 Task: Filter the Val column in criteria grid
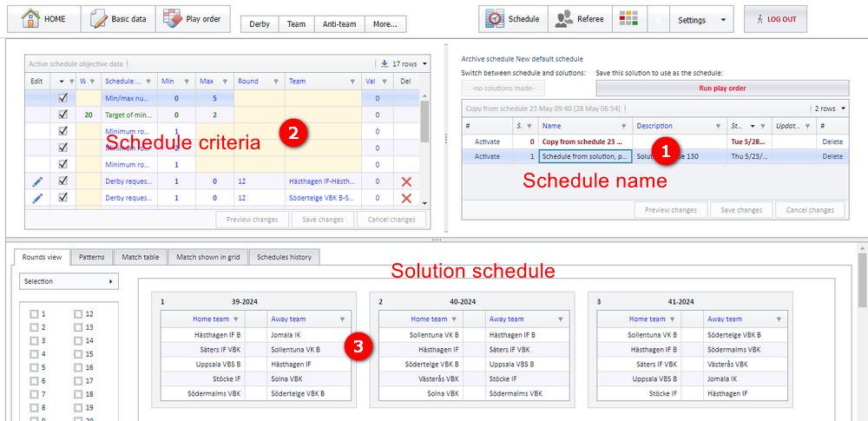pos(385,82)
